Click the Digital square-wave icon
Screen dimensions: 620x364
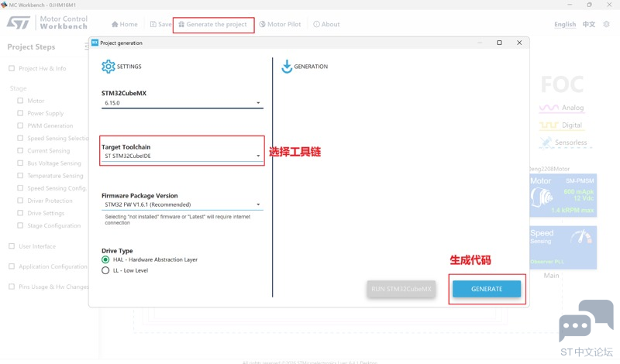coord(549,125)
